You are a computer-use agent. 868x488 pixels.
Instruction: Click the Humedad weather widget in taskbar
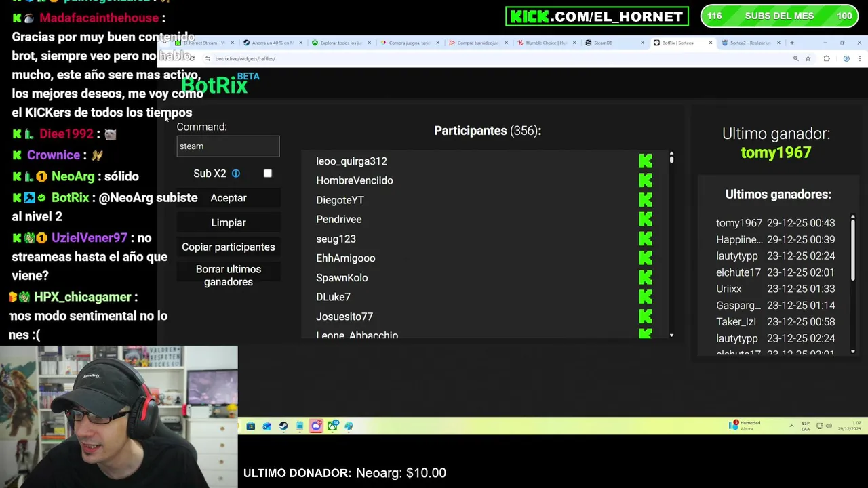tap(746, 425)
